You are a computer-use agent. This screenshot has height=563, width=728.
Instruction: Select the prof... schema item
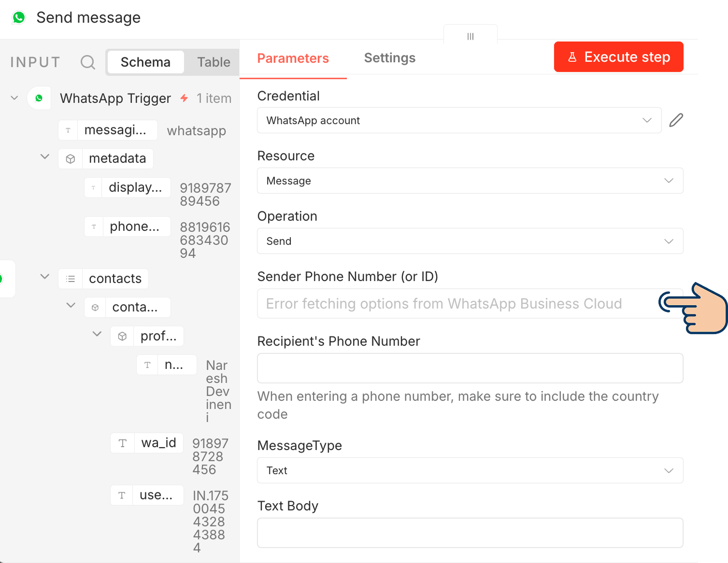click(147, 336)
